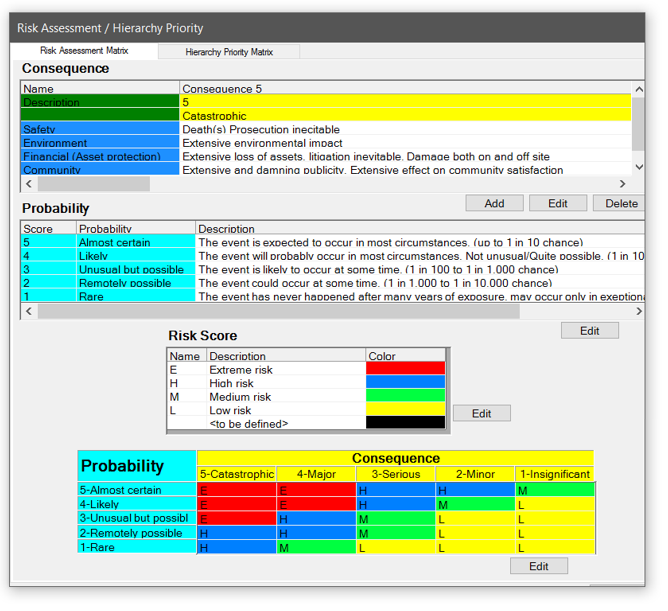Click the 1-Insignificant column header in matrix
668x611 pixels.
[555, 474]
